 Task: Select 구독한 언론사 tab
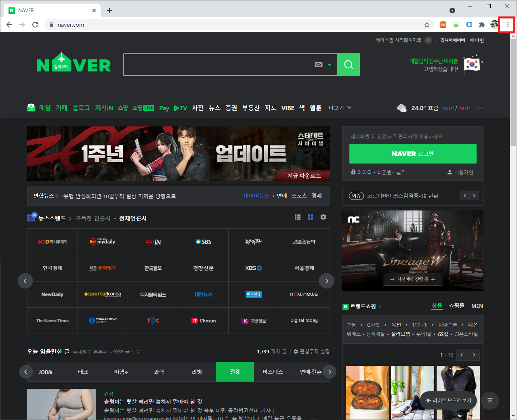pyautogui.click(x=93, y=218)
